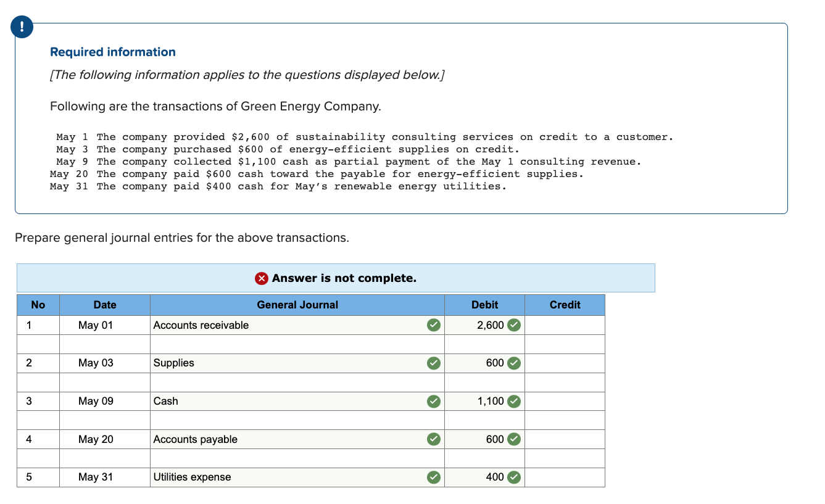The height and width of the screenshot is (504, 825).
Task: Click the Credit column header
Action: coord(565,305)
